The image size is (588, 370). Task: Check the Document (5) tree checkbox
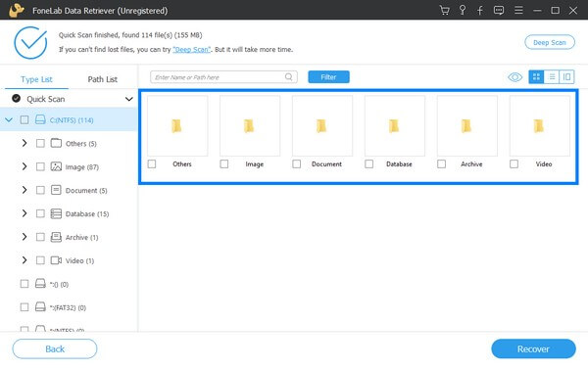point(40,190)
